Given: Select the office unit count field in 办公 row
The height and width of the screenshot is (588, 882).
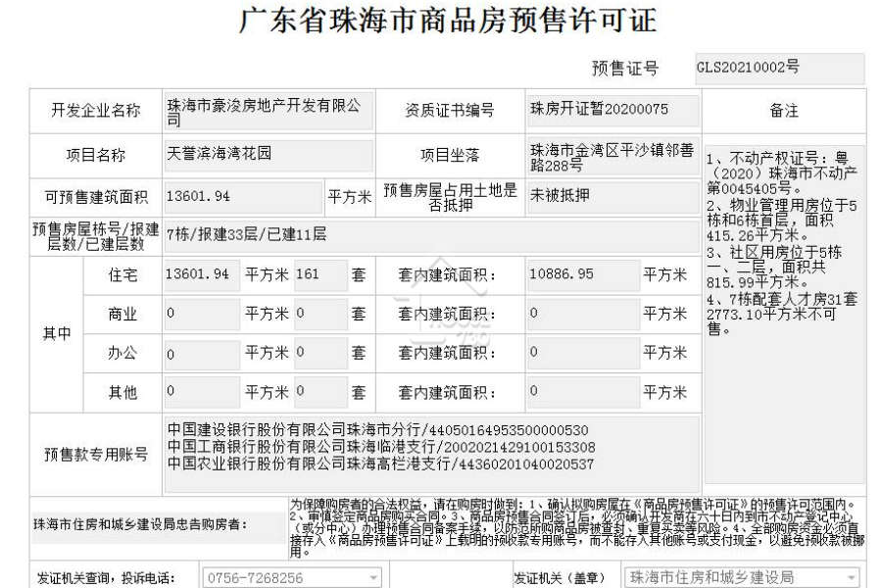Looking at the screenshot, I should pos(321,353).
